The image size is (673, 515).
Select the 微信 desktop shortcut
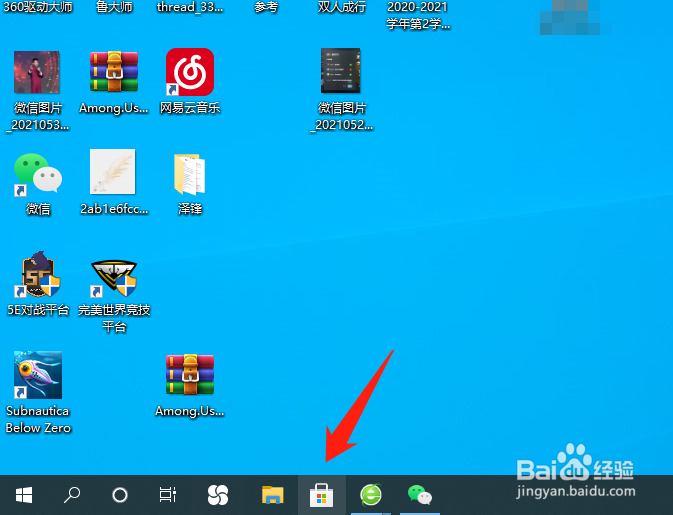click(38, 184)
